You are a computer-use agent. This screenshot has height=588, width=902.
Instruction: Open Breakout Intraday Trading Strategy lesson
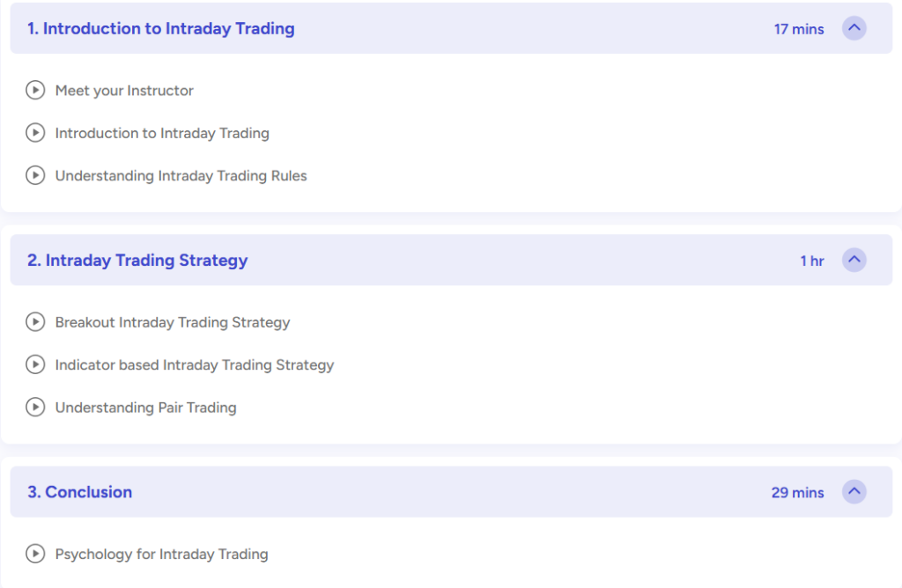click(x=173, y=322)
